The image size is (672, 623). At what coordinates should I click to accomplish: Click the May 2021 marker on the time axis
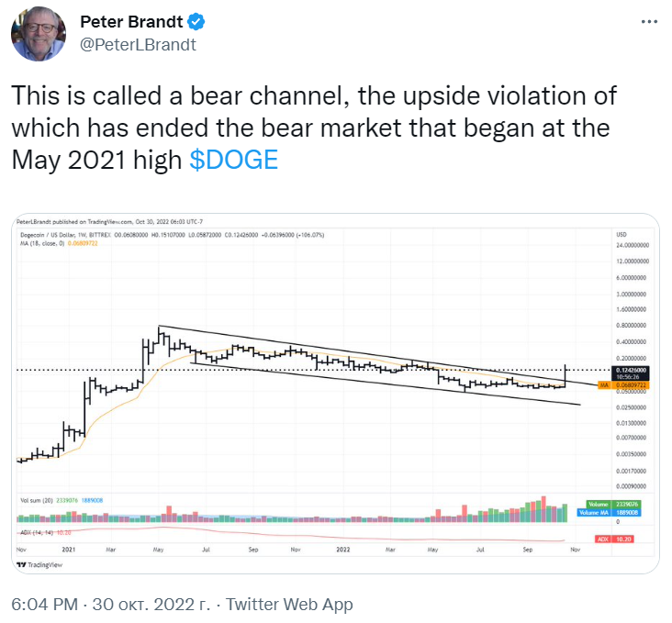158,550
